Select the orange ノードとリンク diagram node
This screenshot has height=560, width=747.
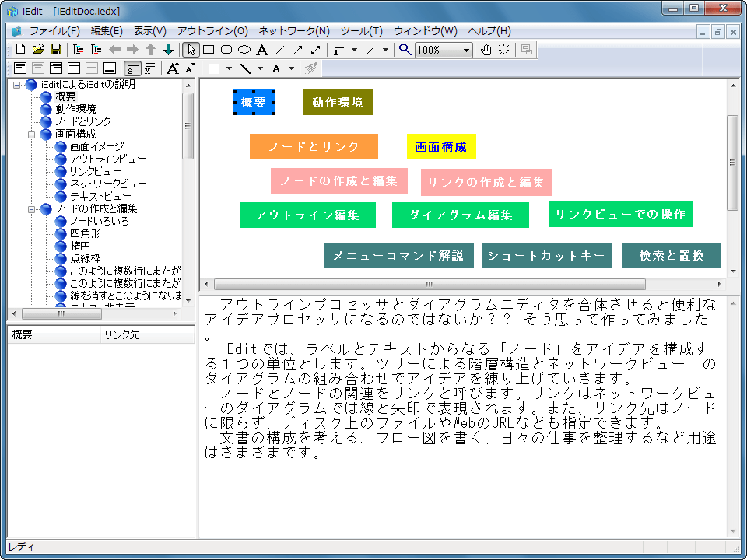(x=314, y=147)
